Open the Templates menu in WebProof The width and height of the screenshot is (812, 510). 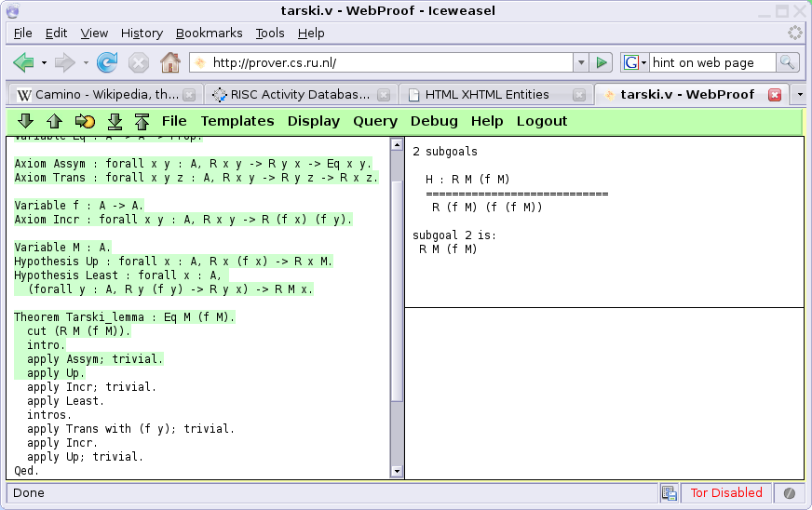click(x=237, y=121)
